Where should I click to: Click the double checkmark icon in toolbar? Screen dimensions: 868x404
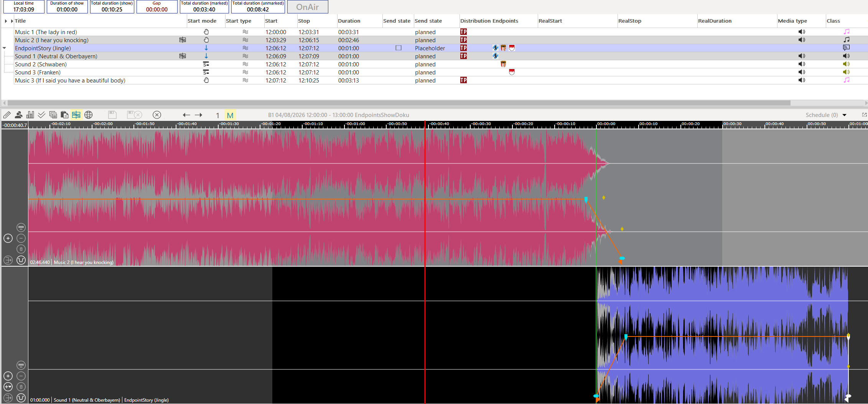41,115
